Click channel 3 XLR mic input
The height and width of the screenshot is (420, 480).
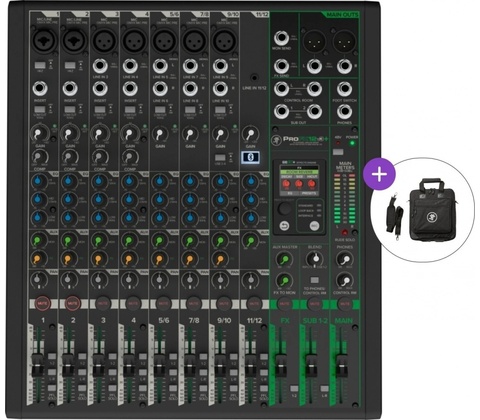click(x=104, y=41)
